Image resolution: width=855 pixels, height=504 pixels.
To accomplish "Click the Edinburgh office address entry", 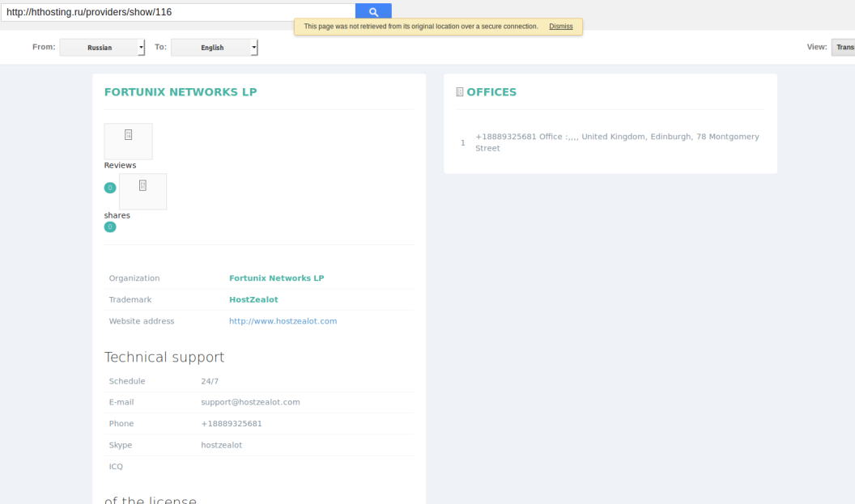I will [x=617, y=142].
